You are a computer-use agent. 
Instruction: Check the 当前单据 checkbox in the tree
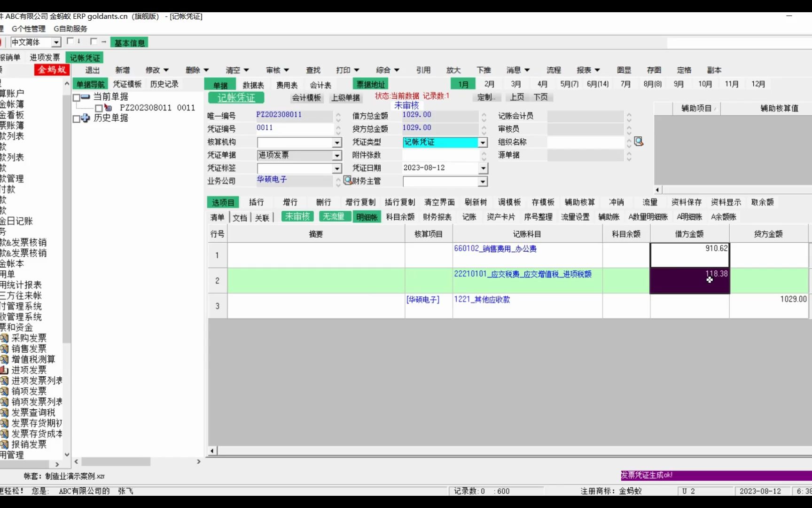78,97
